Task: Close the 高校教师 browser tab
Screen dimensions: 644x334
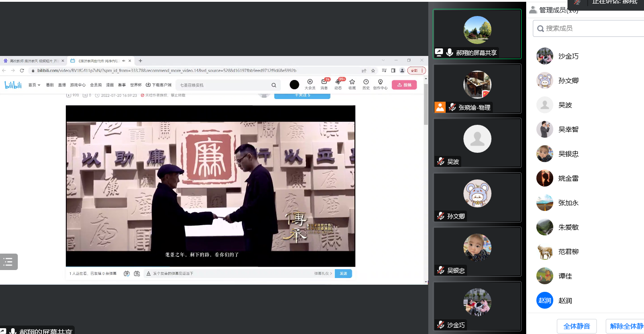Action: (63, 61)
